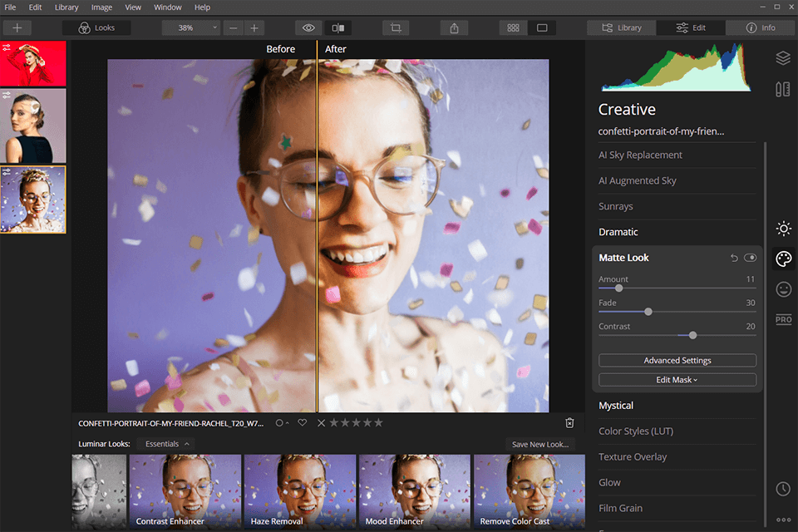Select the Crop tool

point(395,27)
